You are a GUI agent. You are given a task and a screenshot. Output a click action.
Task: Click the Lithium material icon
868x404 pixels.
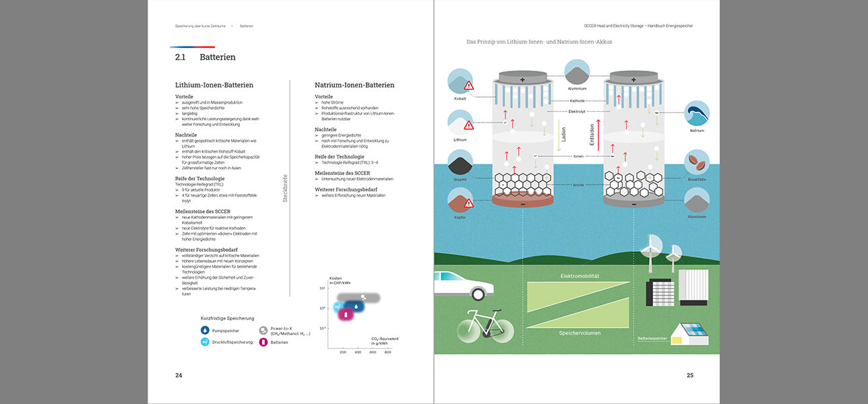(460, 122)
